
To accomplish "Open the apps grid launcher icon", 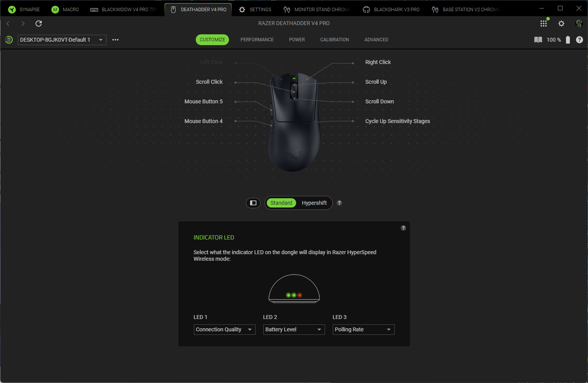I will click(544, 24).
